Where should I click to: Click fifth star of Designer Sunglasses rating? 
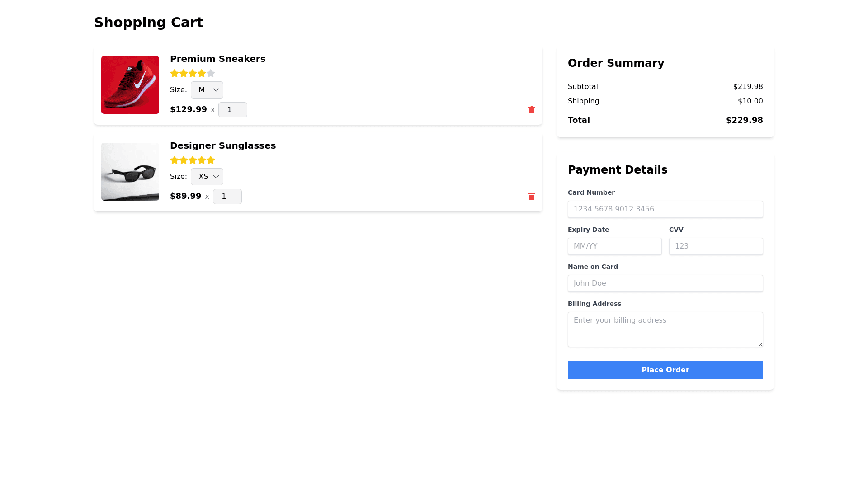click(211, 160)
